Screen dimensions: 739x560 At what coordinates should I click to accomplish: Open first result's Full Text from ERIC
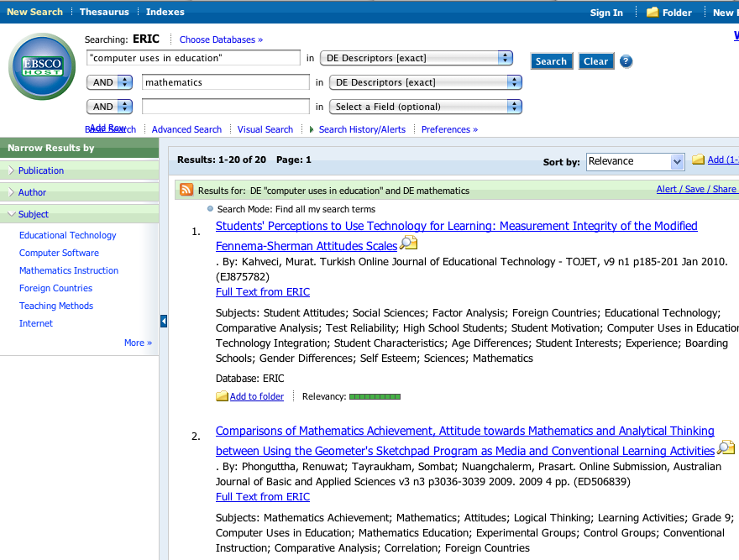[x=262, y=292]
